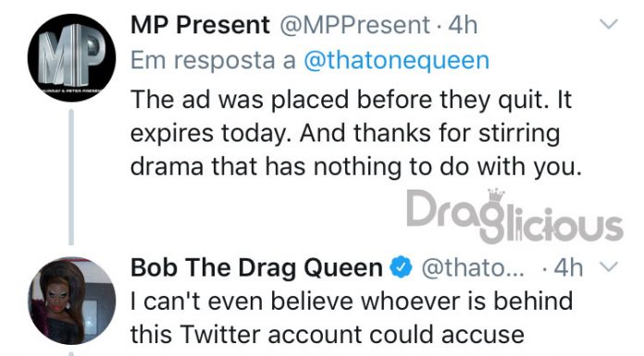Click the 'Em resposta a' reply label
The image size is (644, 356).
(213, 60)
